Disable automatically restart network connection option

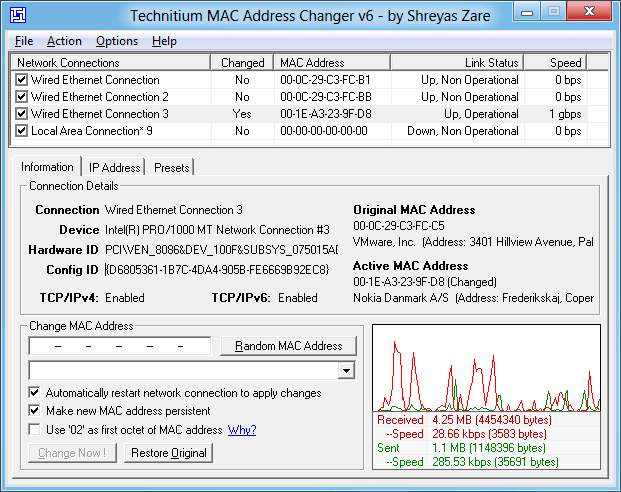tap(34, 393)
